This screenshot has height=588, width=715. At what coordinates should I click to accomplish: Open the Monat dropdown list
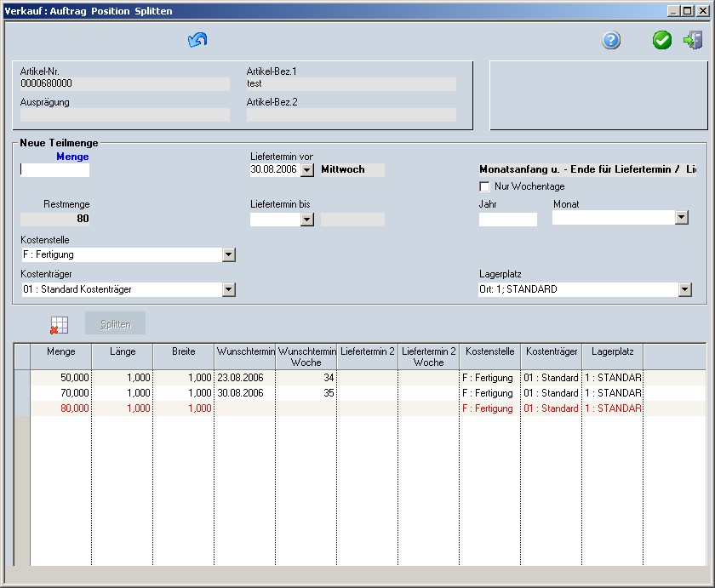[x=681, y=218]
